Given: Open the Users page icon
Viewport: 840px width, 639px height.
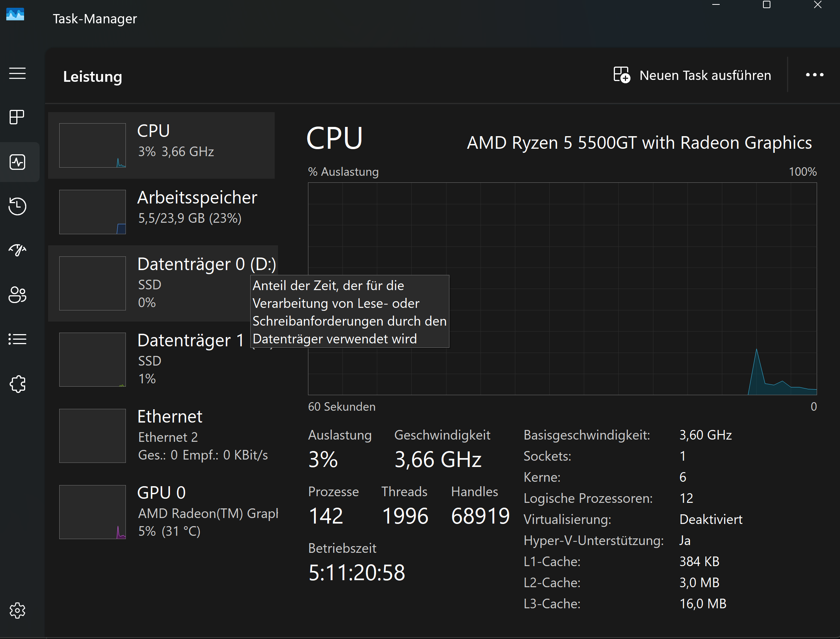Looking at the screenshot, I should [x=17, y=295].
